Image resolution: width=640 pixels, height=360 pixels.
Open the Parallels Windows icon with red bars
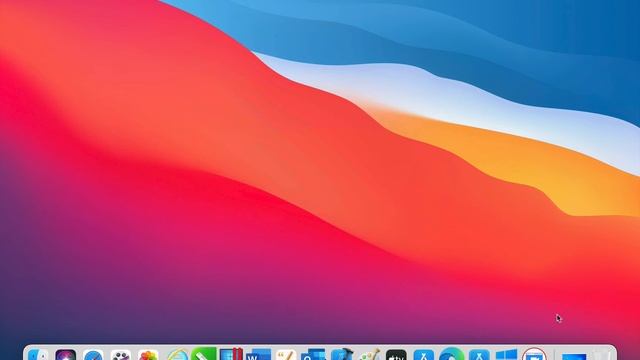[x=231, y=354]
